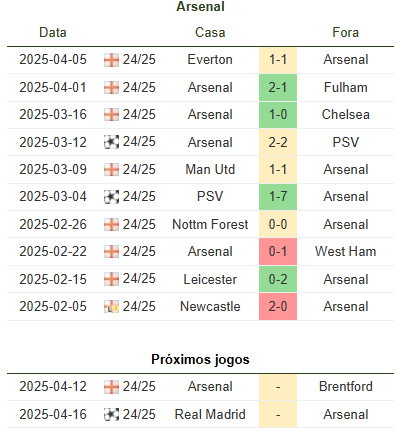Screen dimensions: 397x431
Task: Click the Casa column header
Action: click(x=210, y=32)
